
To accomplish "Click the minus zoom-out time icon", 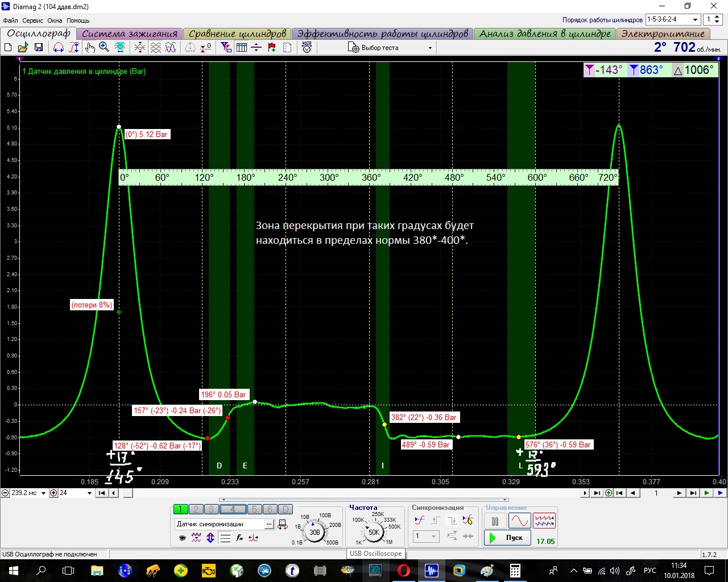I will [x=5, y=493].
